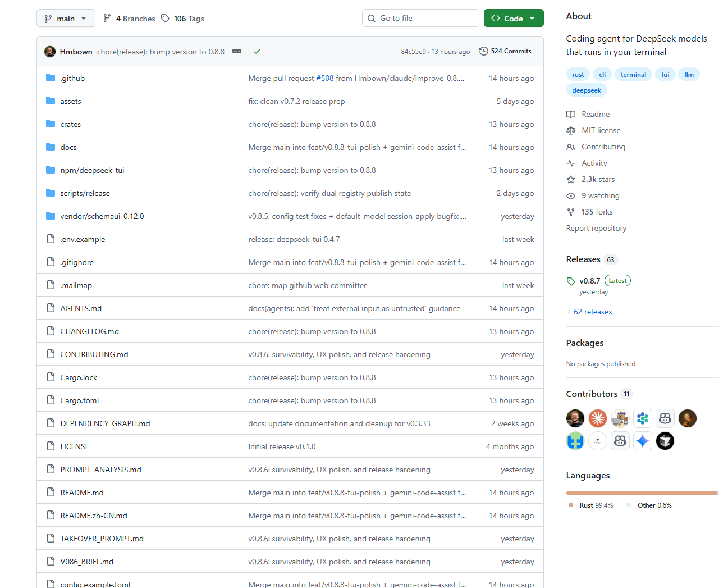Click the folder icon beside scripts/release
728x588 pixels.
[x=51, y=193]
